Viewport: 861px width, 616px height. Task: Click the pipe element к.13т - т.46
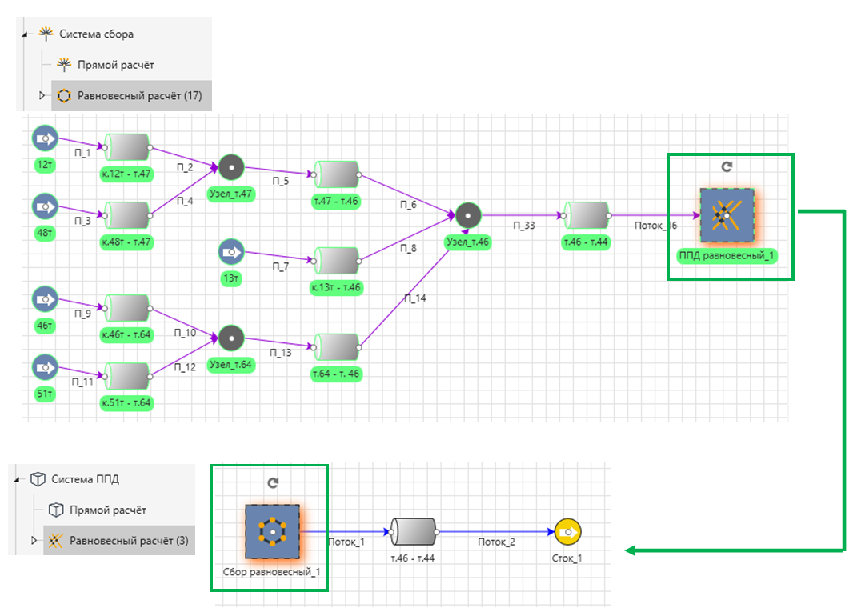[x=337, y=261]
